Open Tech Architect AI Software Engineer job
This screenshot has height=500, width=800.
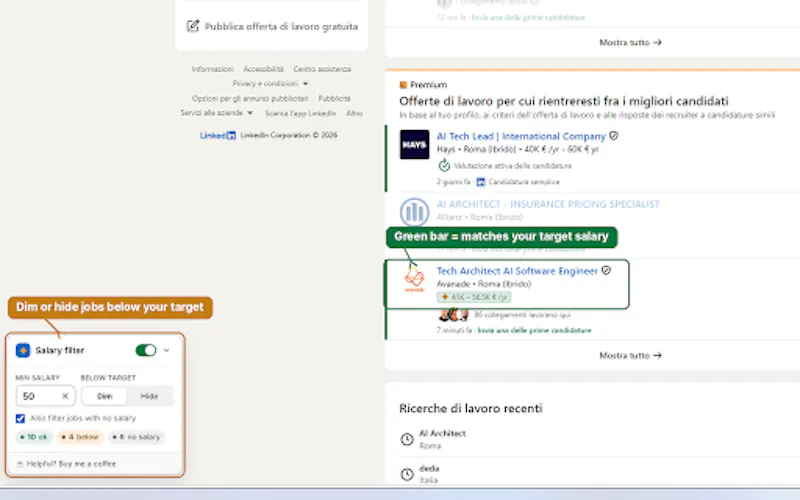(517, 271)
